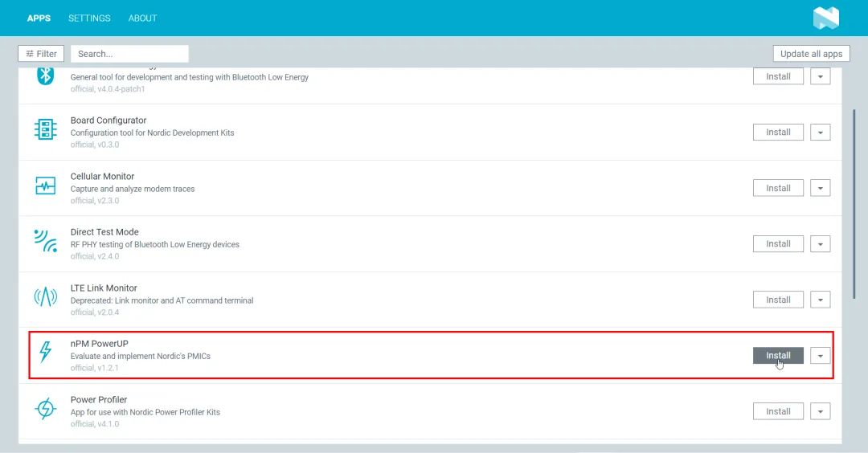Click the LTE Link Monitor antenna icon
Viewport: 868px width, 453px height.
click(x=46, y=297)
